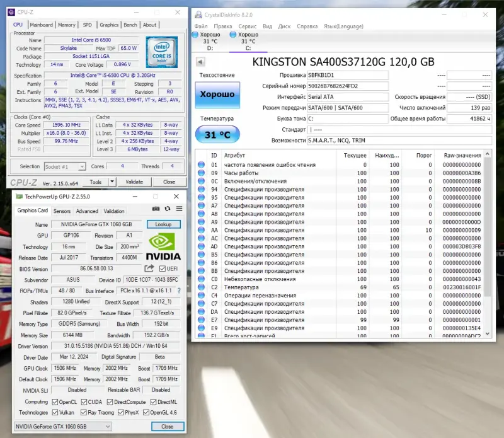Toggle the CUDA checkbox

tap(84, 401)
